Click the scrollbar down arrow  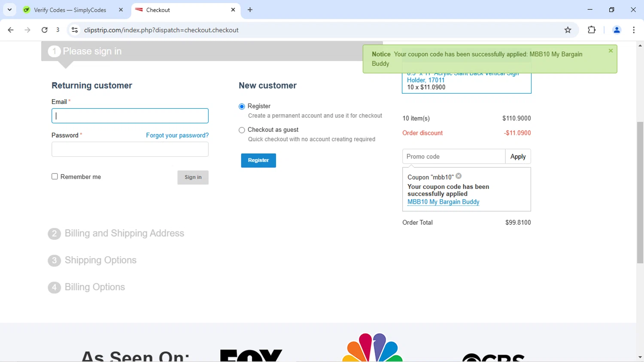click(640, 357)
